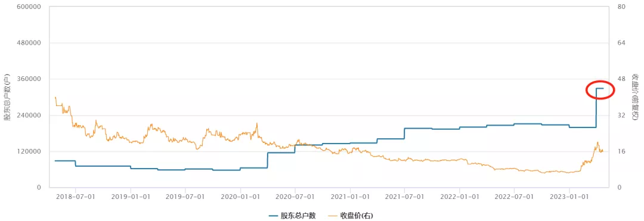Click the red circle highlighting the spike
Viewport: 644px width, 221px height.
[x=600, y=90]
